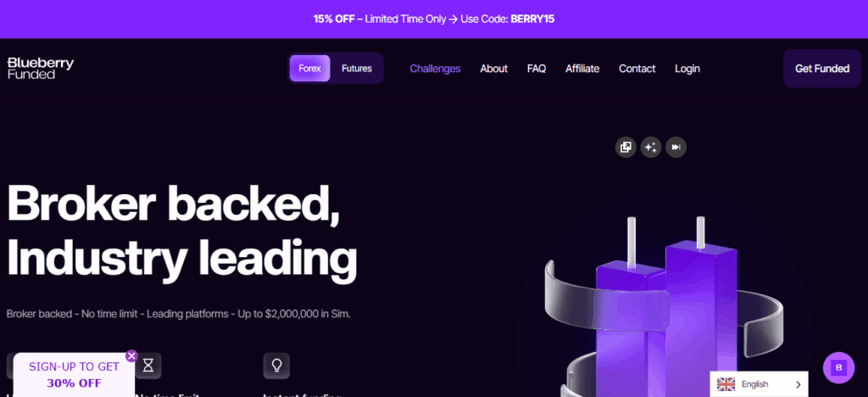Click the picture-in-picture overlay icon above the 3D graphic

click(626, 148)
